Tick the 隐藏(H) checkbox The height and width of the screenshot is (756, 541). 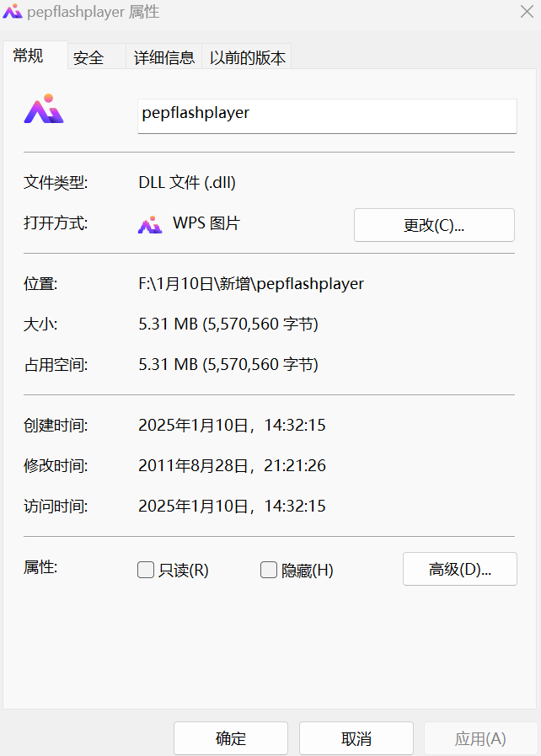pos(269,570)
